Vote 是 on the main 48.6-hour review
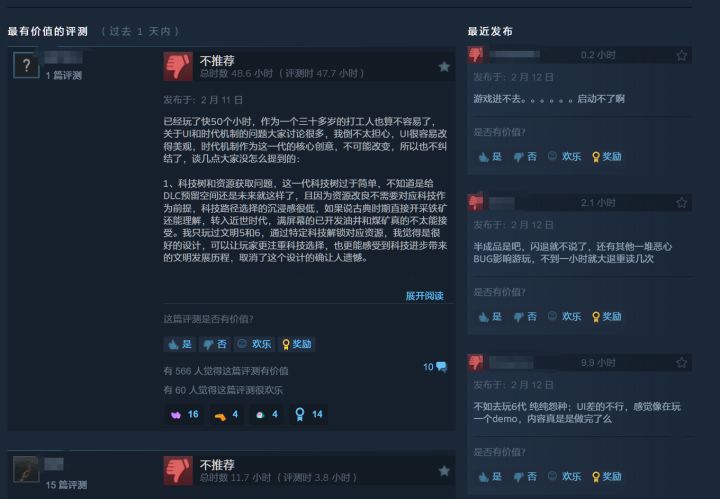The image size is (720, 499). point(180,344)
